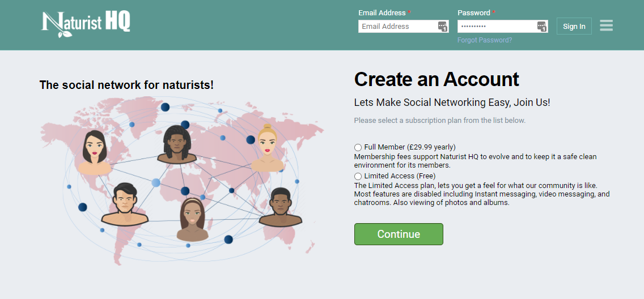Viewport: 644px width, 299px height.
Task: Click the shirtless man avatar with black quiff
Action: 125,204
